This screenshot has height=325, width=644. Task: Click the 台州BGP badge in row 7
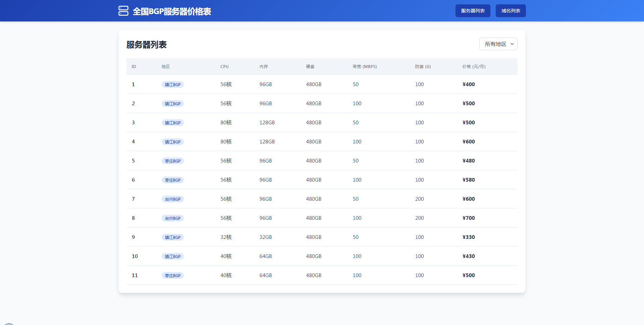click(x=173, y=199)
